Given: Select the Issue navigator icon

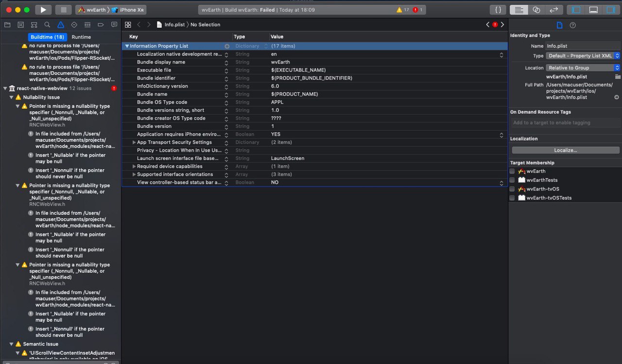Looking at the screenshot, I should (x=61, y=24).
